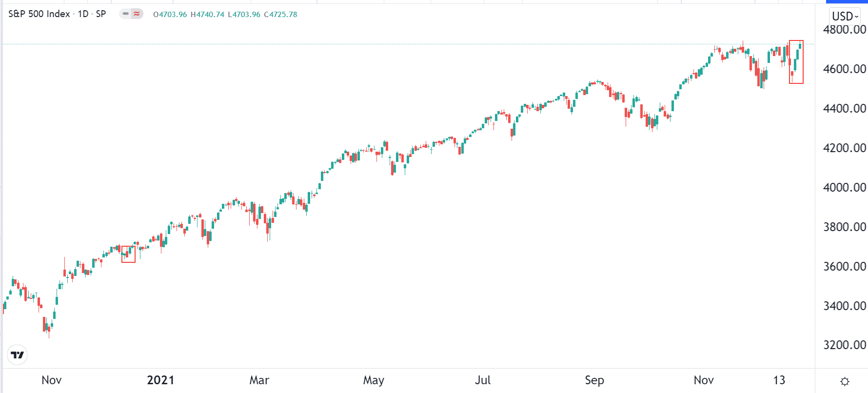868x393 pixels.
Task: Click the red wavy data-mode icon
Action: 137,14
